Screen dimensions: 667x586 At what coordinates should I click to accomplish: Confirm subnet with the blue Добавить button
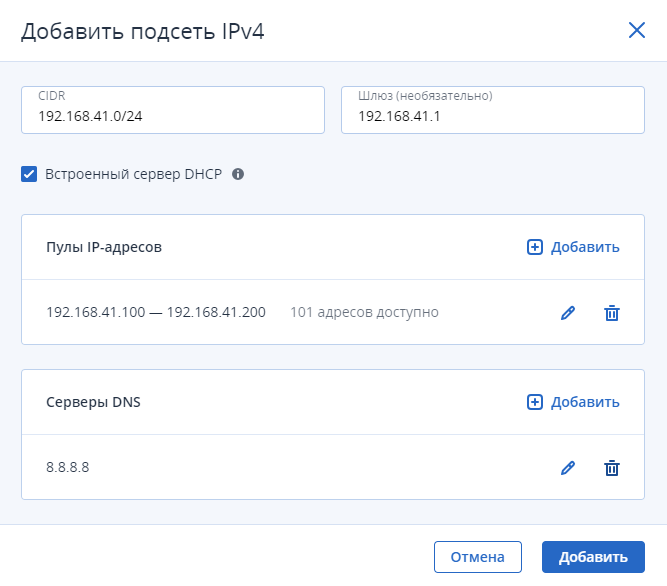pyautogui.click(x=593, y=557)
